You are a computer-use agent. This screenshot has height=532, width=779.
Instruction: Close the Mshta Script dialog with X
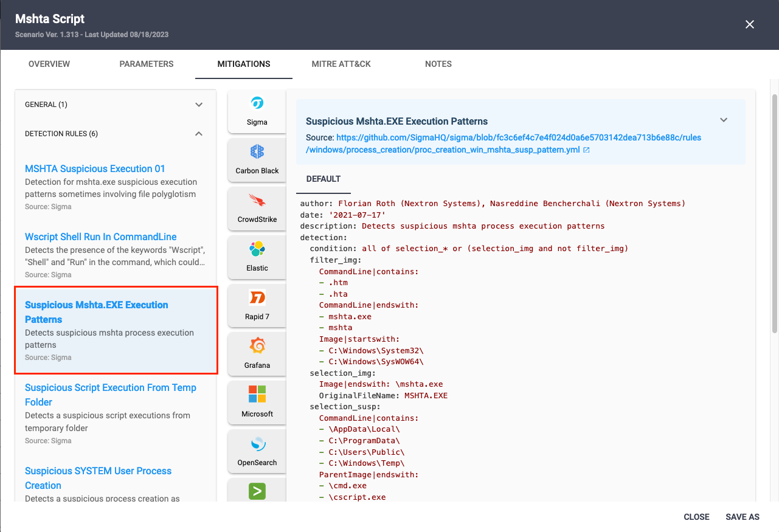pos(750,24)
